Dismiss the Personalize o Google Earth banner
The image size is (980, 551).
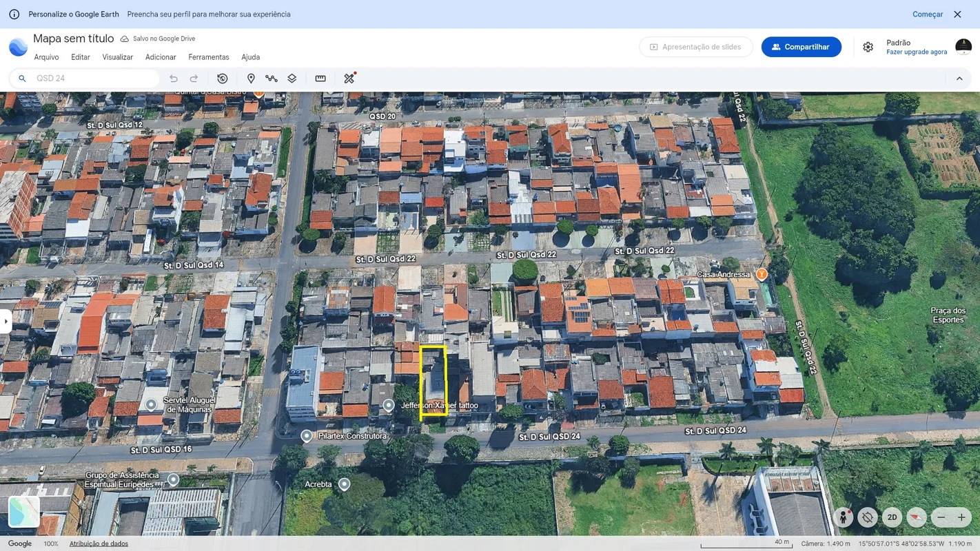pyautogui.click(x=957, y=14)
